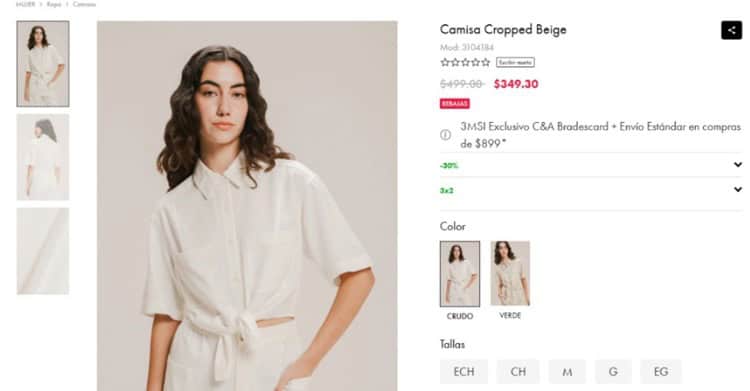Image resolution: width=750 pixels, height=391 pixels.
Task: Click the red REBAJAS sale badge
Action: pos(454,103)
